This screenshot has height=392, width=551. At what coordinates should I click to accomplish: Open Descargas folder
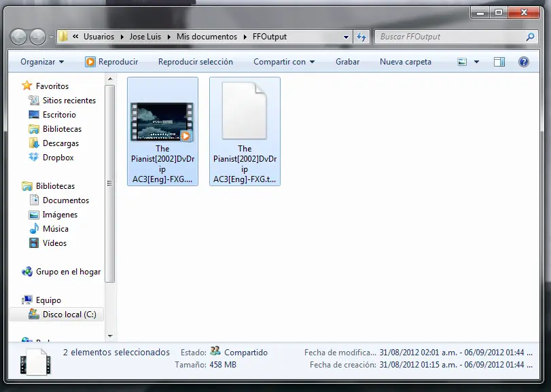click(60, 143)
